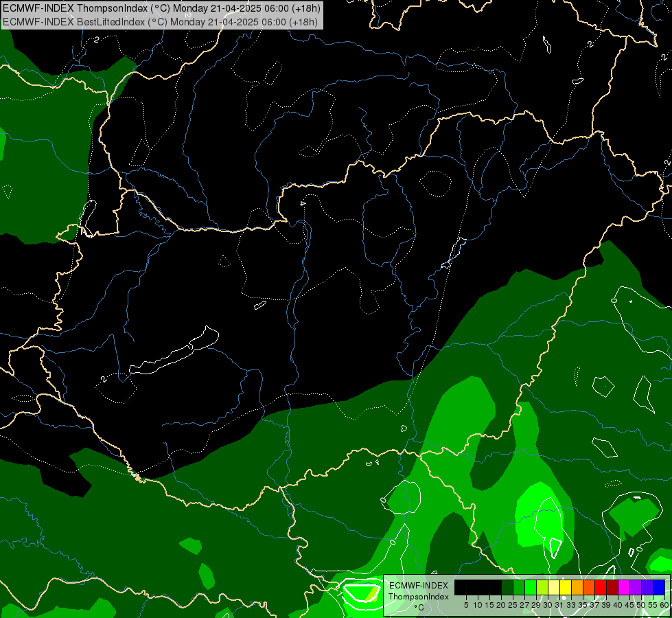Viewport: 672px width, 618px height.
Task: Click the ThompsonIndex title line in the header
Action: tap(161, 8)
